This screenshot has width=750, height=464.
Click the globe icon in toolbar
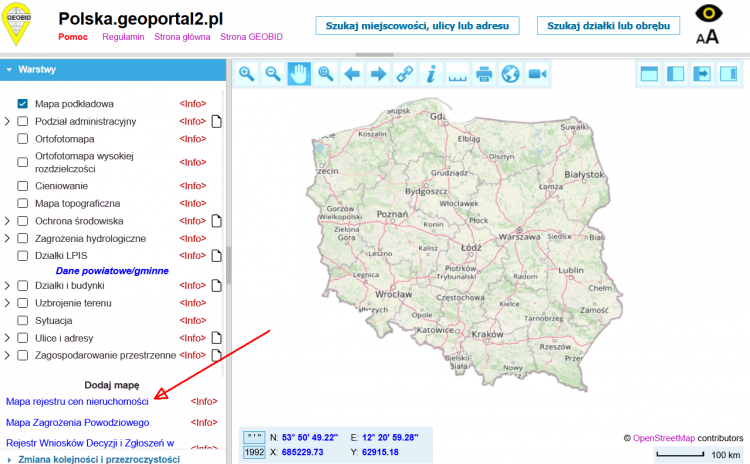pyautogui.click(x=510, y=74)
